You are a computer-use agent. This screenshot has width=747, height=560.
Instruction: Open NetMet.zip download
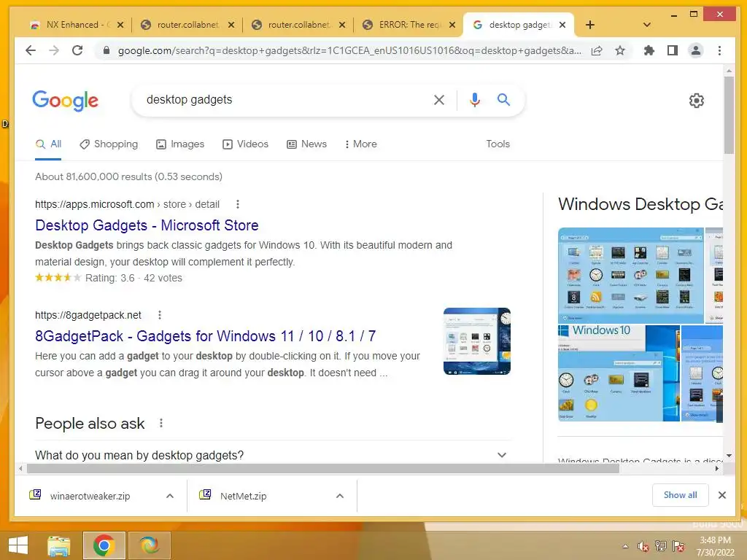click(x=243, y=496)
